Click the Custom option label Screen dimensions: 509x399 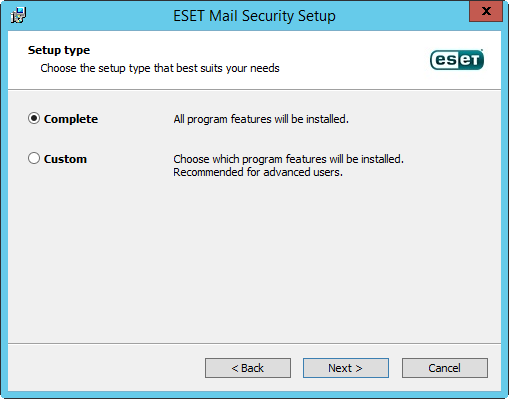pos(65,159)
